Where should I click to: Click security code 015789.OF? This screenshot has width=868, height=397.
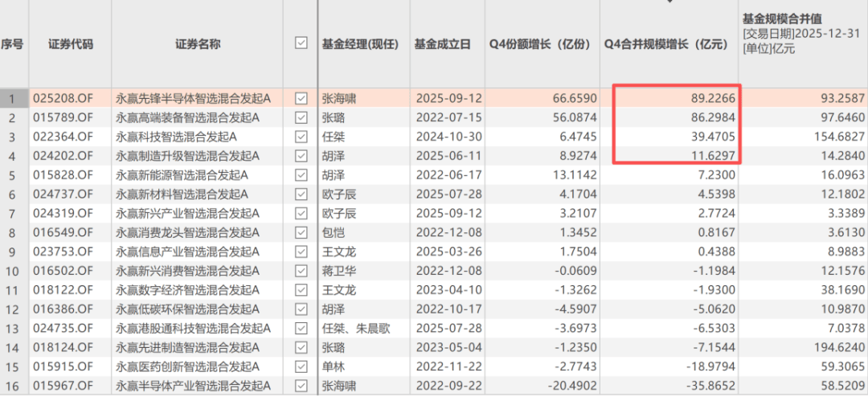click(x=63, y=118)
